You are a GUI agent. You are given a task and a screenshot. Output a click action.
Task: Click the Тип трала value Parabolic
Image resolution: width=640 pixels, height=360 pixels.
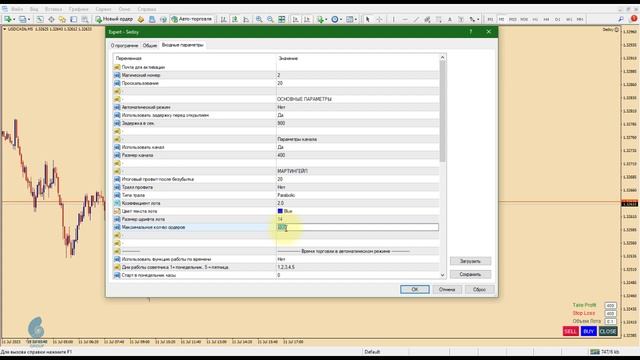[x=286, y=195]
